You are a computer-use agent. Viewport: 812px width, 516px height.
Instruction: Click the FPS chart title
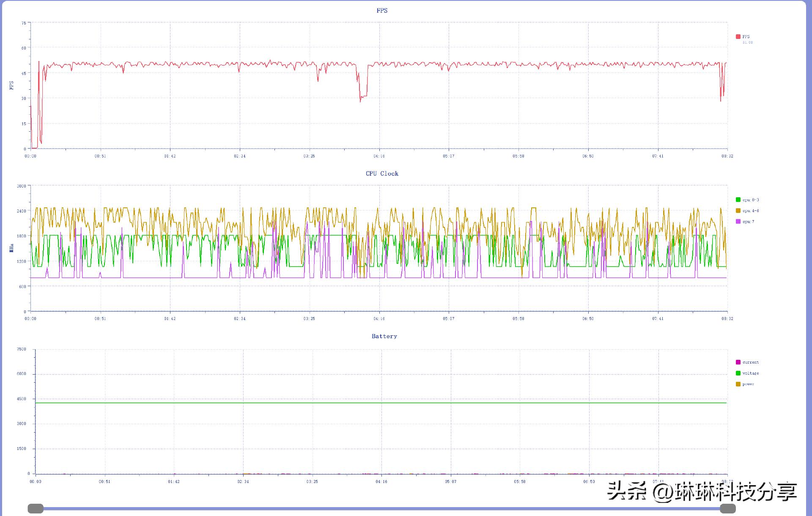click(382, 11)
